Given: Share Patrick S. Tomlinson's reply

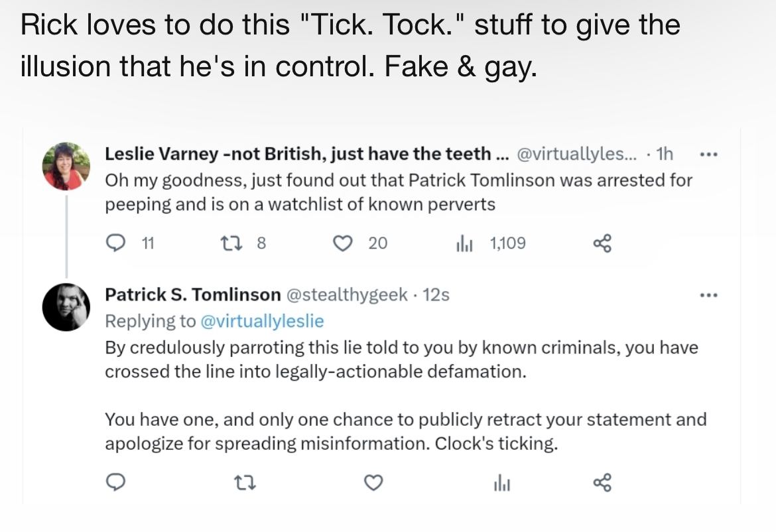Looking at the screenshot, I should pos(602,482).
